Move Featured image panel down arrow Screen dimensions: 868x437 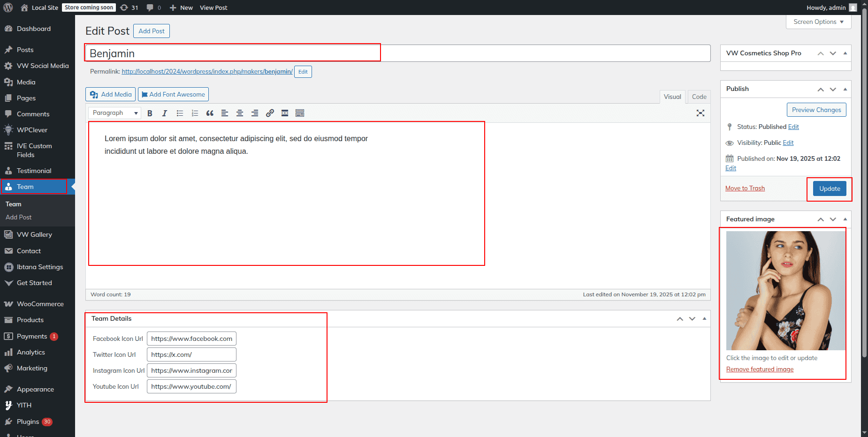click(833, 219)
